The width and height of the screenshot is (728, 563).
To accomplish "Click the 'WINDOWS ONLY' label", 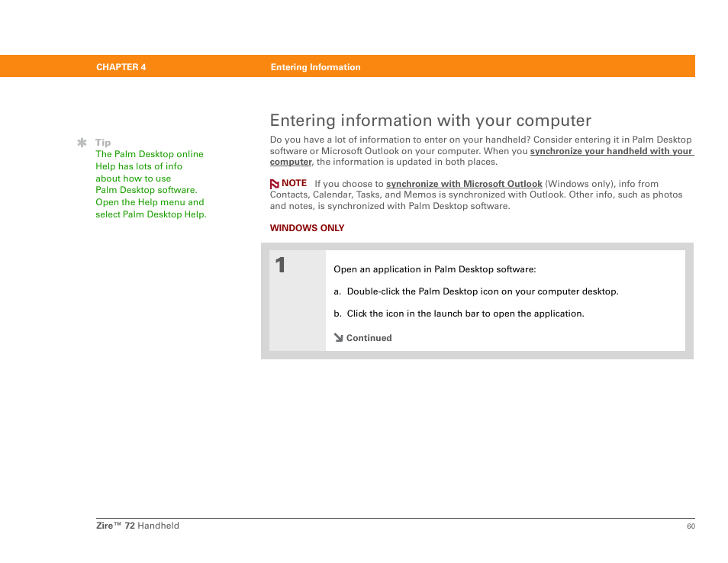I will (x=308, y=228).
